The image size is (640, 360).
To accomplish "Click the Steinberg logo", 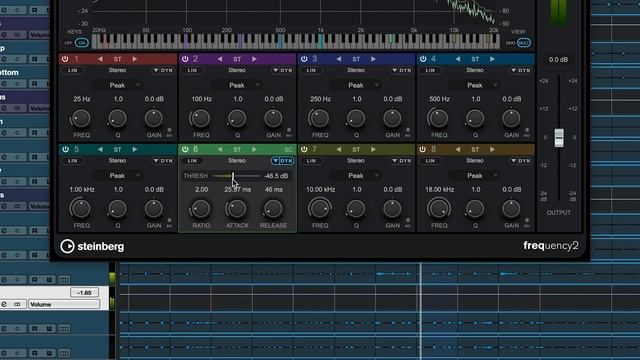I will click(92, 246).
